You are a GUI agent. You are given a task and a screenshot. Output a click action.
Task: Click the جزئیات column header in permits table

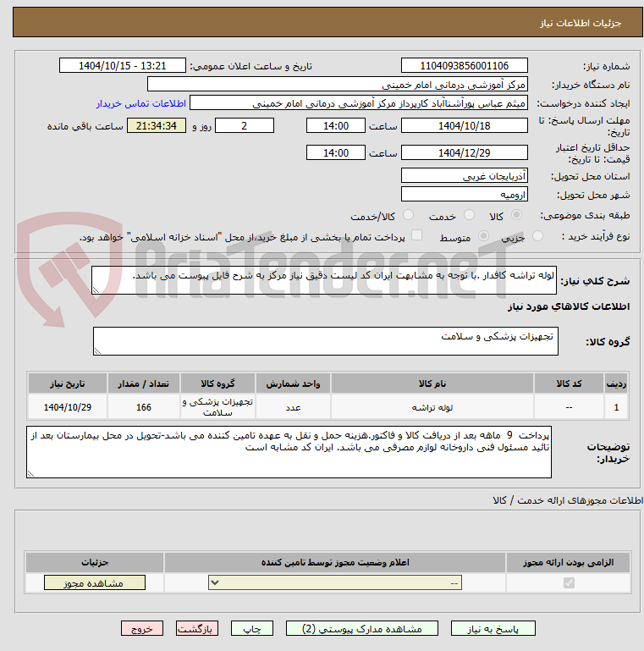(x=95, y=562)
